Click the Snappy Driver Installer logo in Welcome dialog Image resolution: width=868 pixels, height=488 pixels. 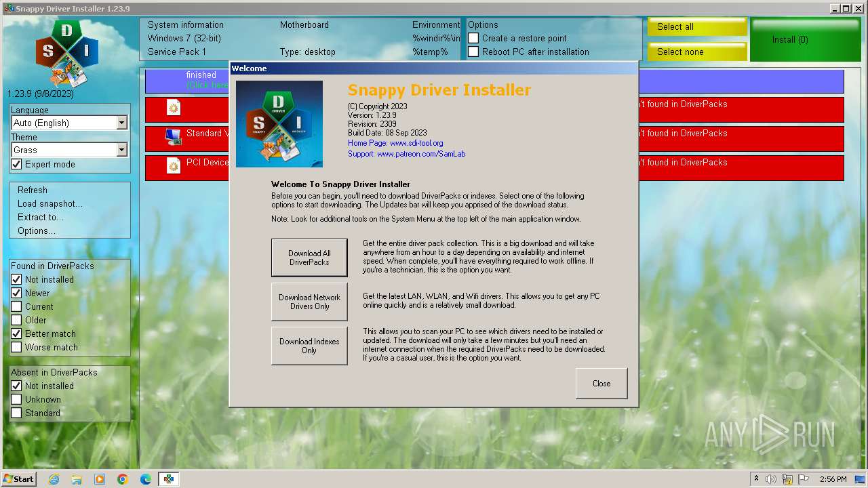coord(279,124)
